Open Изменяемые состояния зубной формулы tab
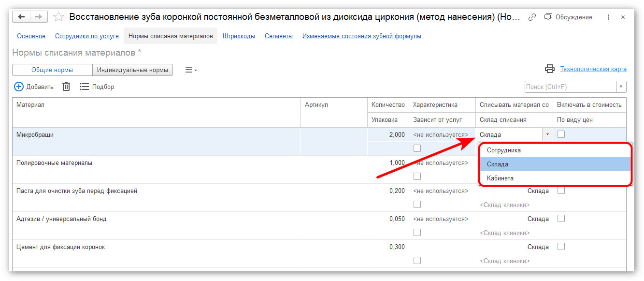 [362, 36]
